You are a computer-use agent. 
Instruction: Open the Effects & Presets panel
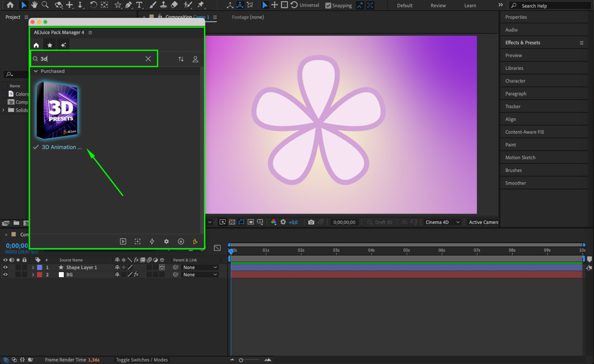tap(522, 42)
